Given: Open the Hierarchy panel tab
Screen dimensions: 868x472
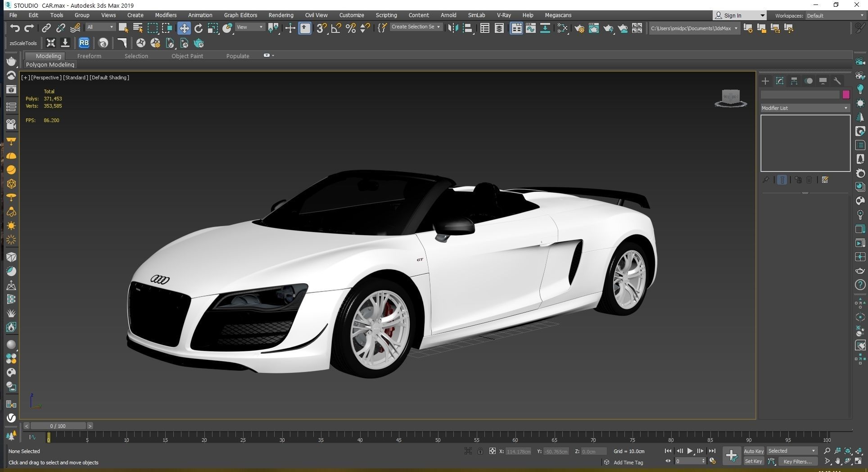Looking at the screenshot, I should [794, 81].
